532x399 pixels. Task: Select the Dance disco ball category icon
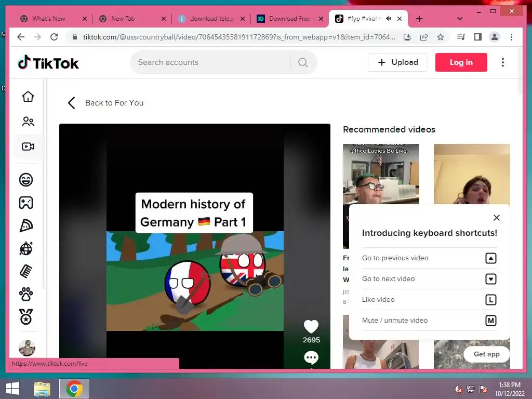(26, 249)
